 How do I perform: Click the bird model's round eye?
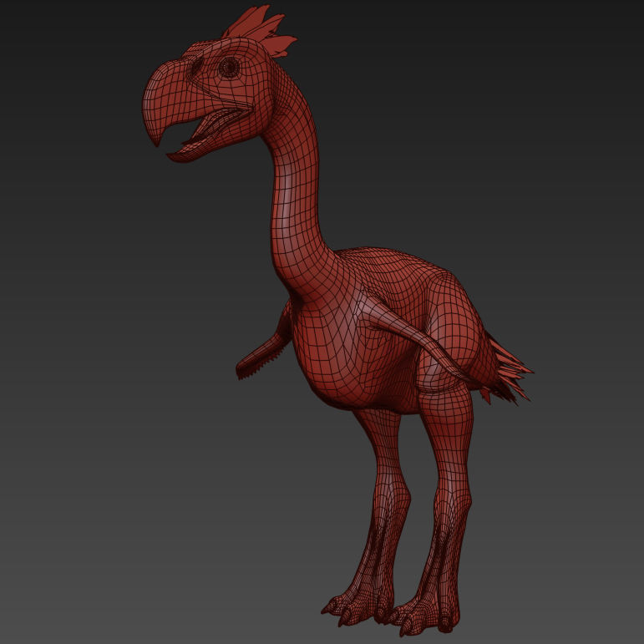(229, 68)
